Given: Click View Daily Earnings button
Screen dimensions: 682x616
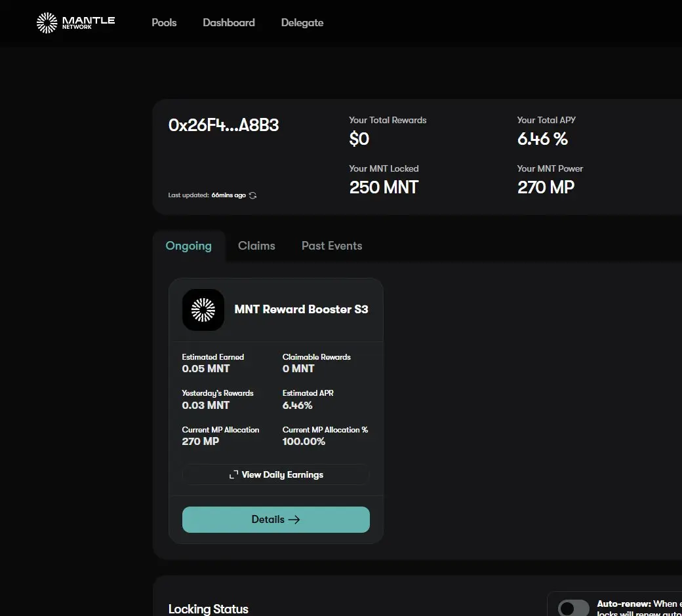Looking at the screenshot, I should (x=276, y=474).
